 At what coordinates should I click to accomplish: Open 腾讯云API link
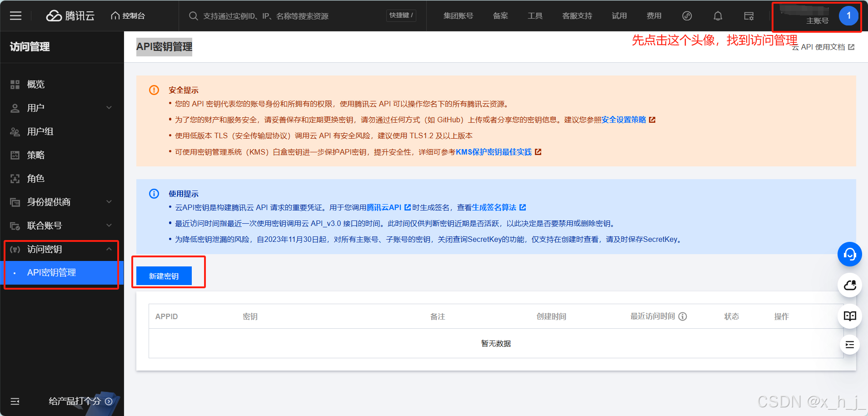[389, 207]
